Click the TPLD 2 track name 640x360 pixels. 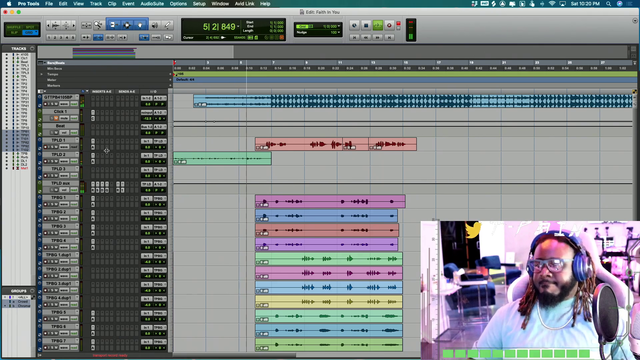click(x=58, y=155)
